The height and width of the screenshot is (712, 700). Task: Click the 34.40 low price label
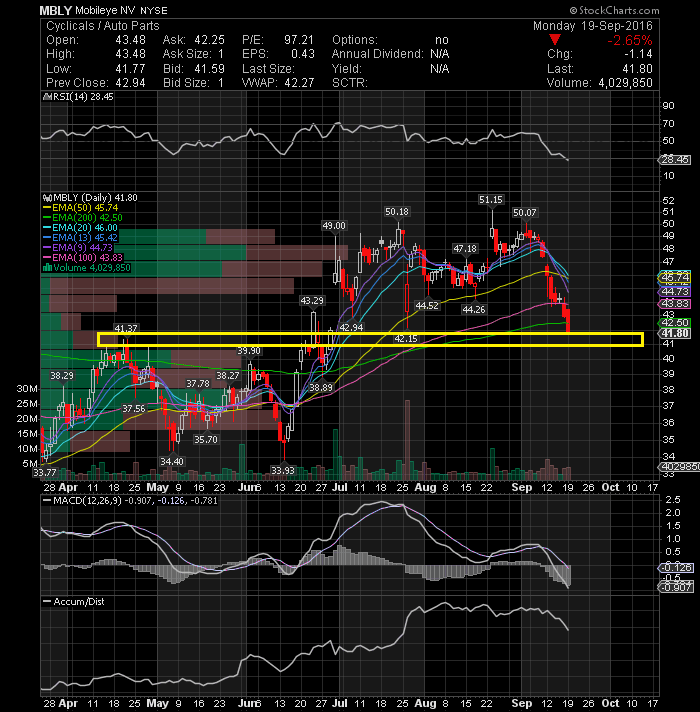(172, 462)
